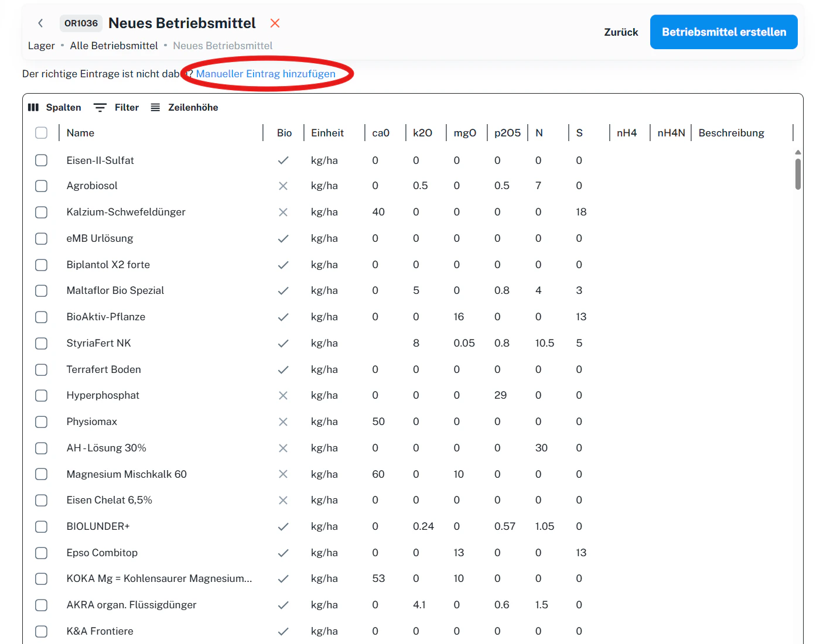Select the Terrafert Boden name cell
The image size is (823, 644).
click(x=104, y=369)
